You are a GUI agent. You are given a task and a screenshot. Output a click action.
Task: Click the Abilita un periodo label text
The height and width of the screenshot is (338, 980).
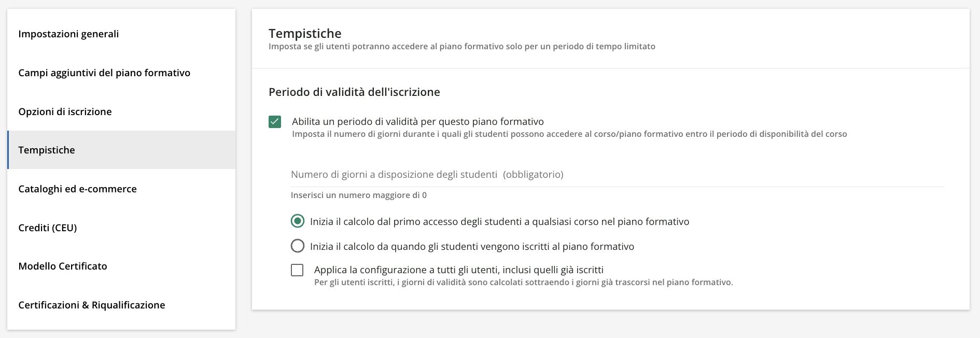coord(417,121)
